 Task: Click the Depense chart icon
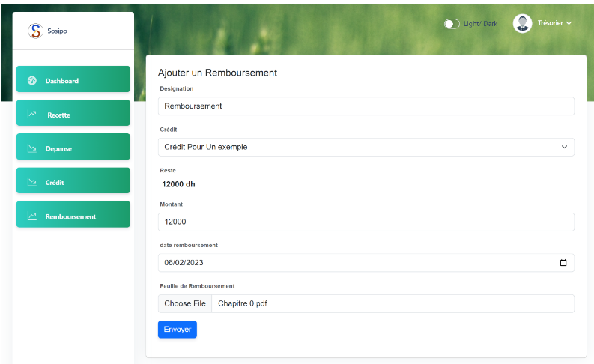[32, 148]
